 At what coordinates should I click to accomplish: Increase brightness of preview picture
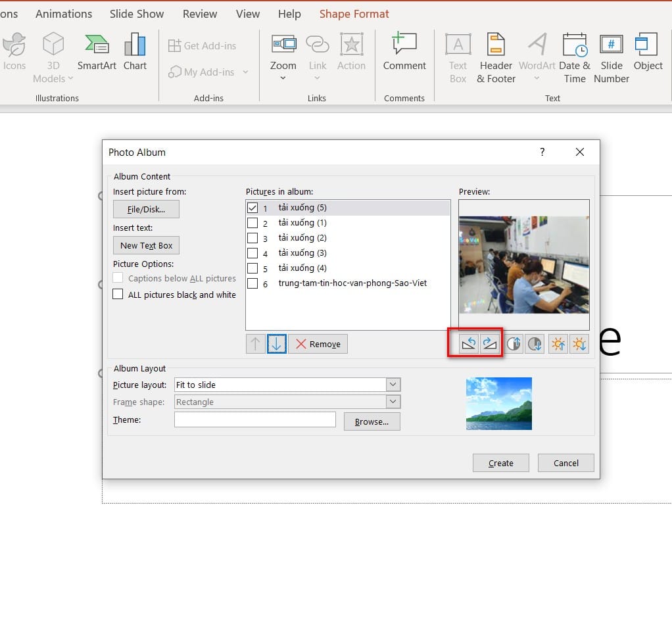tap(558, 344)
